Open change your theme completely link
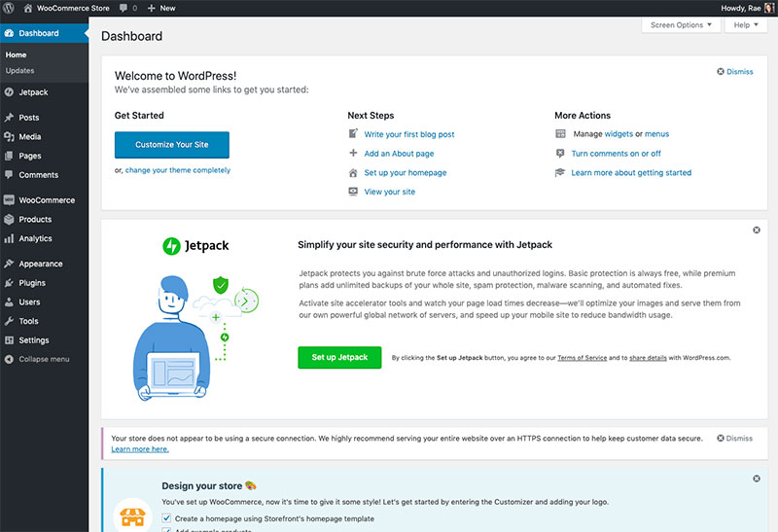Screen dimensions: 778x532 pos(178,170)
